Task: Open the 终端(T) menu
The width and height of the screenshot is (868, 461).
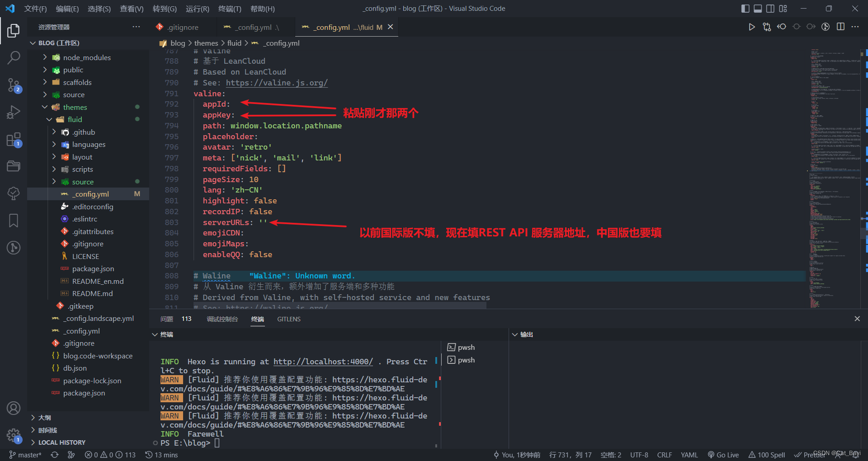Action: [230, 9]
